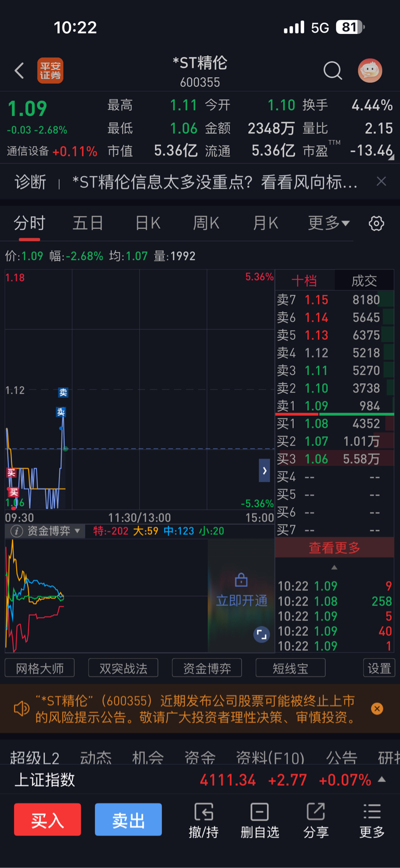Tap the 资金博弈 info icon
The height and width of the screenshot is (868, 400).
[x=17, y=531]
